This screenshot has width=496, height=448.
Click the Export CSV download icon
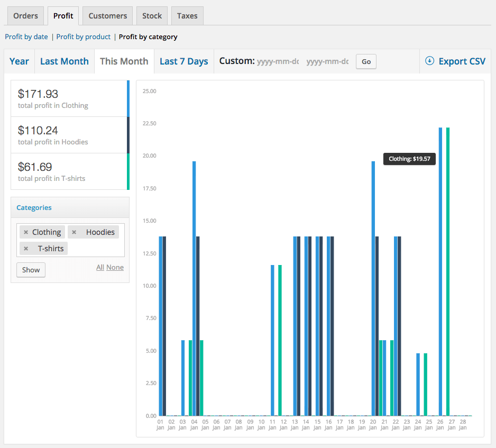(429, 61)
